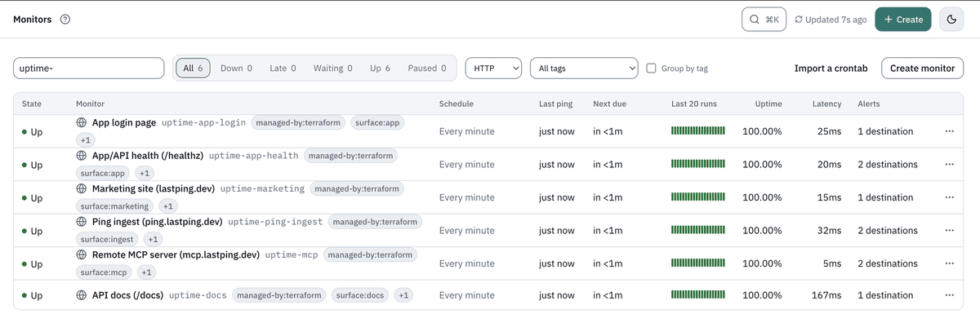980x314 pixels.
Task: Expand the +1 tags on Remote MCP server
Action: coord(146,272)
